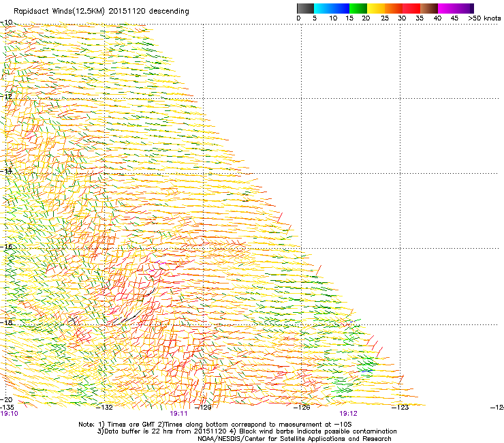Viewport: 504px width, 443px height.
Task: Select the '-20' latitude axis label
Action: point(6,399)
